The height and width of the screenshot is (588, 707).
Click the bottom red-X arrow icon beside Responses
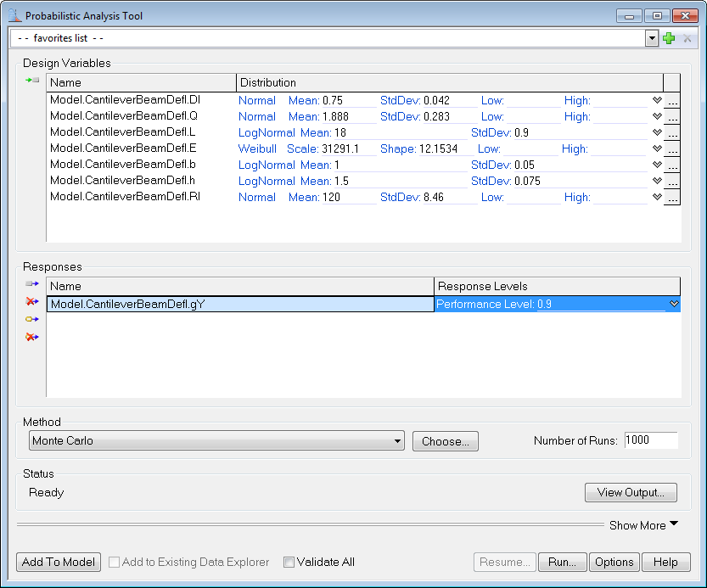pos(32,337)
